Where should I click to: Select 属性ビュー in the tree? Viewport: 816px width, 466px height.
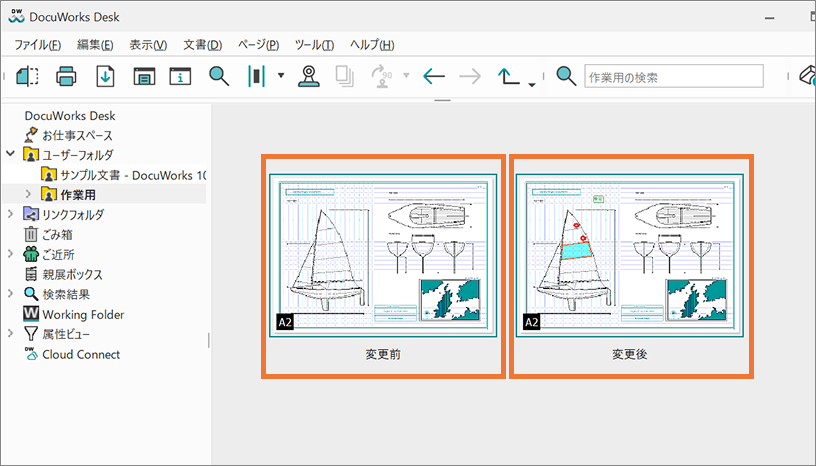(66, 334)
